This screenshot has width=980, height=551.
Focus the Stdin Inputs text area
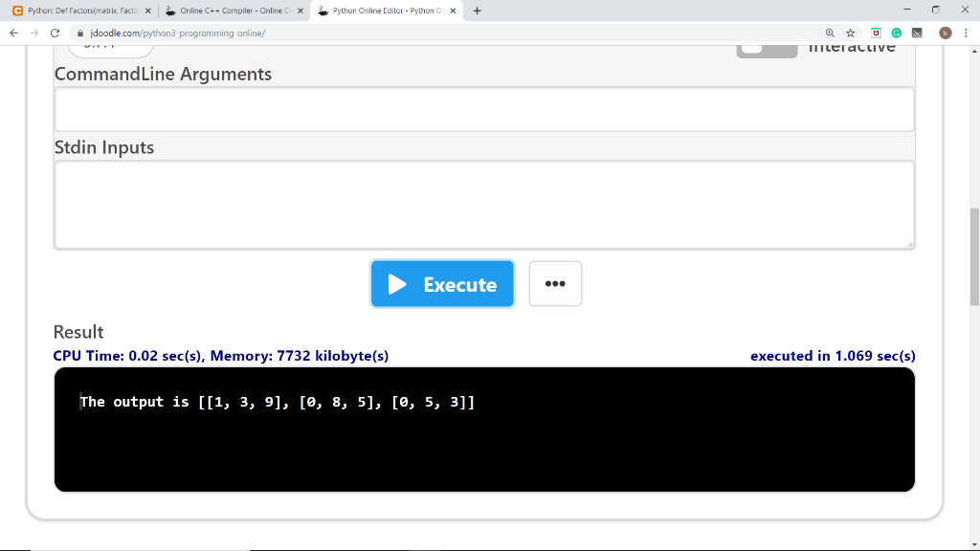[484, 205]
